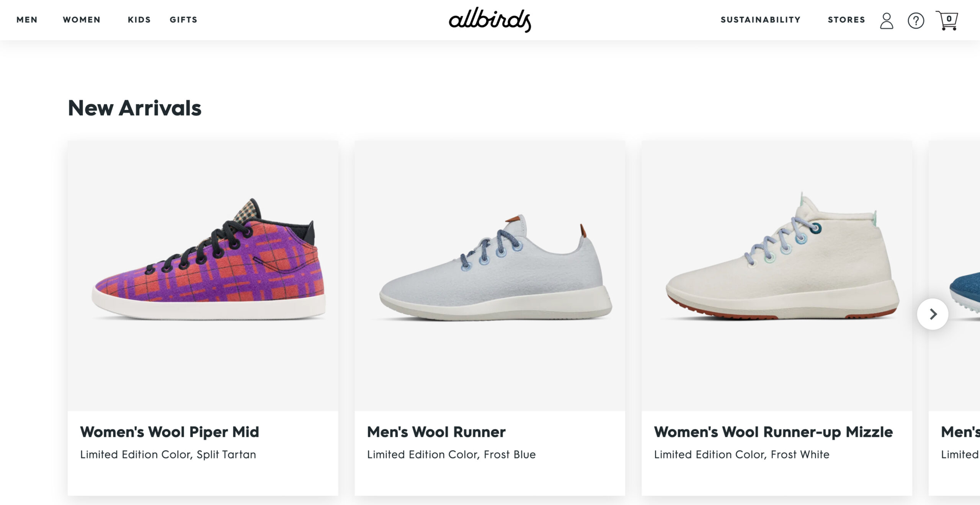Image resolution: width=980 pixels, height=505 pixels.
Task: Open the KIDS navigation menu
Action: (139, 20)
